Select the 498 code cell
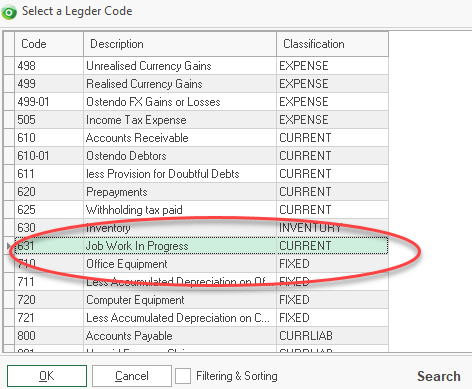 (x=49, y=66)
